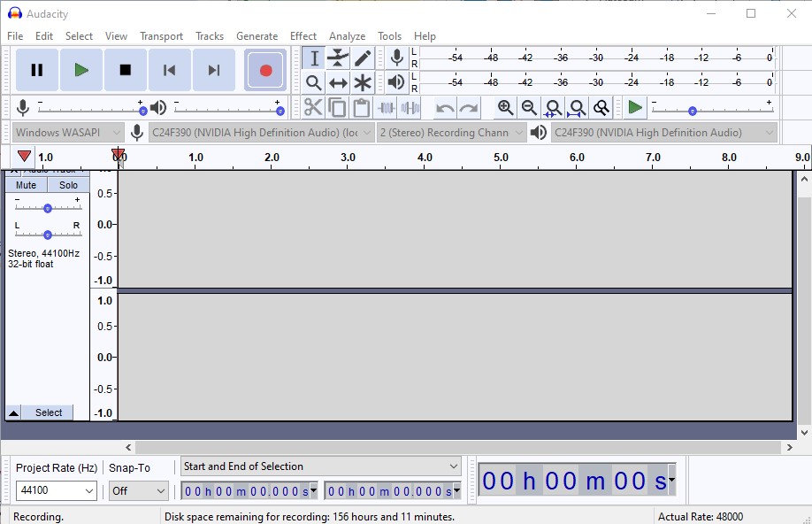Screen dimensions: 812x524
Task: Click the track gain slider handle
Action: pos(48,208)
